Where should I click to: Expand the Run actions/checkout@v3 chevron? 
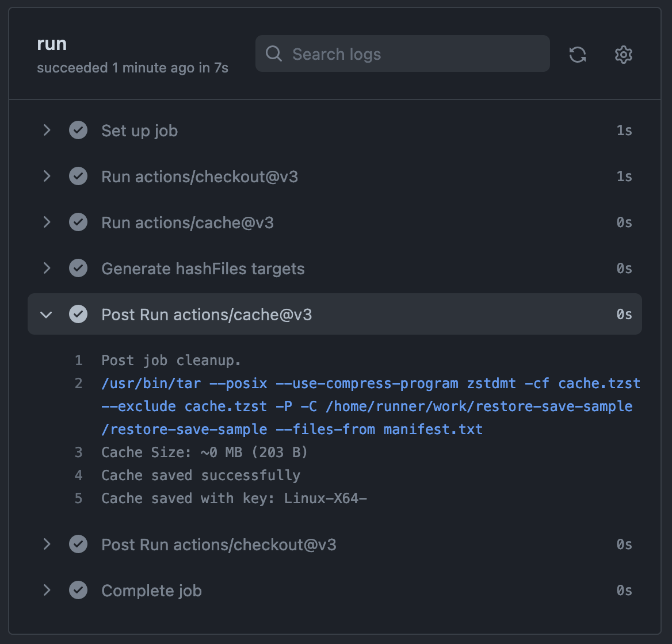(47, 176)
